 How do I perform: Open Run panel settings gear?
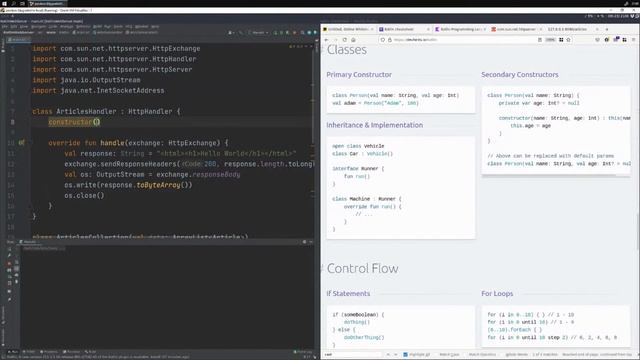coord(304,242)
